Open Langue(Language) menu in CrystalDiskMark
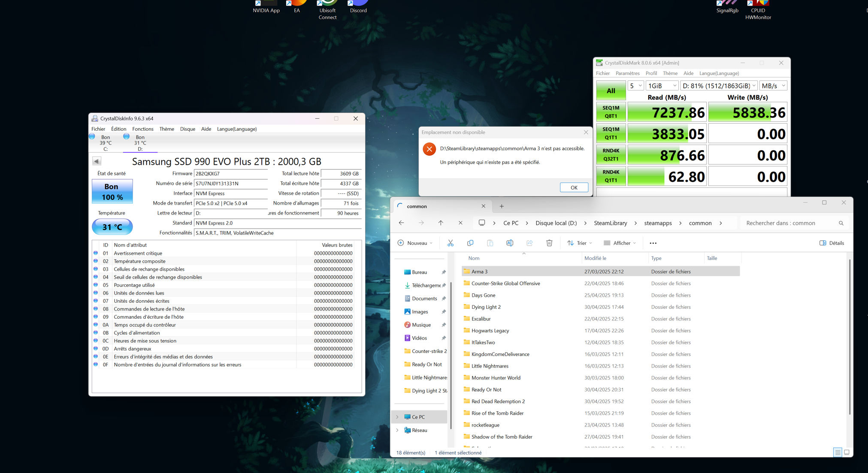The width and height of the screenshot is (868, 473). (x=719, y=73)
